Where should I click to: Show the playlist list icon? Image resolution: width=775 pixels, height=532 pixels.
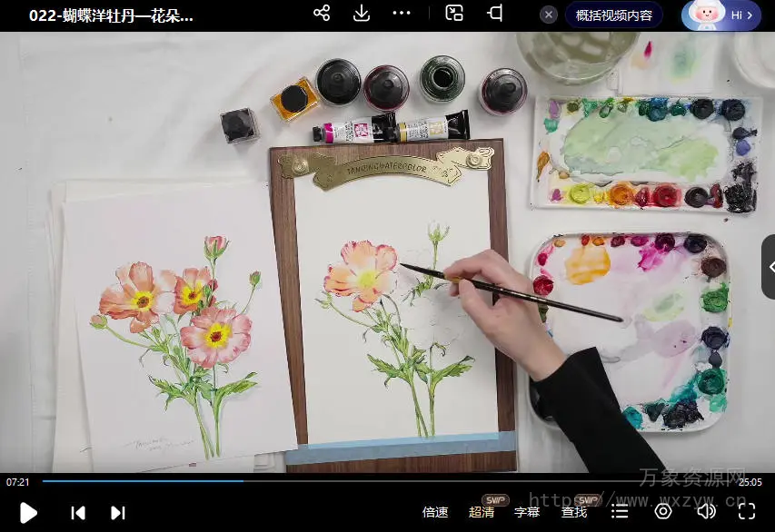point(620,512)
